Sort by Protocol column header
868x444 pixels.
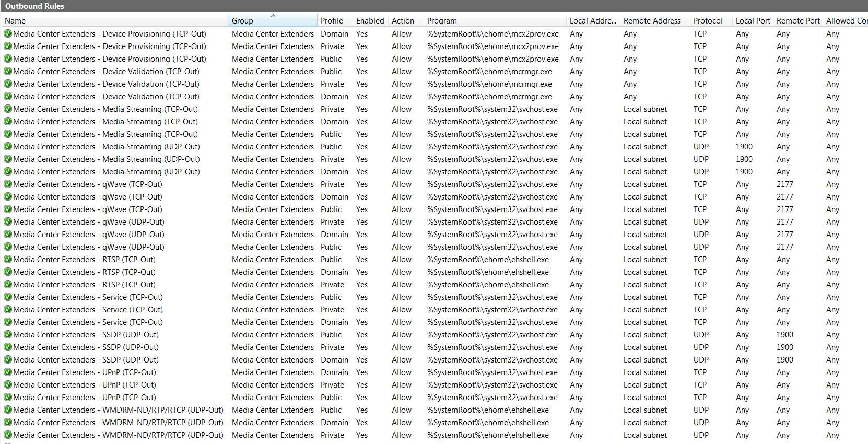click(711, 21)
